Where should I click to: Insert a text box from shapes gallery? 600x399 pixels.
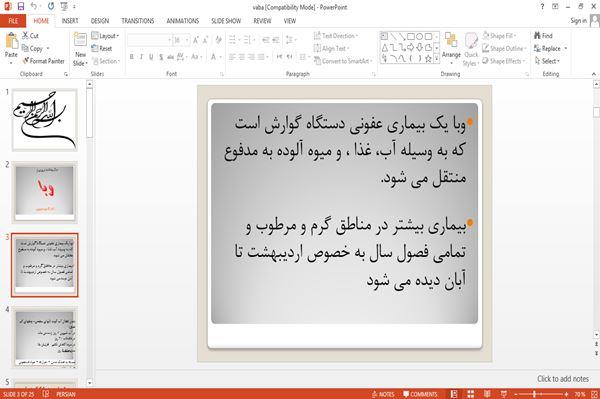384,36
